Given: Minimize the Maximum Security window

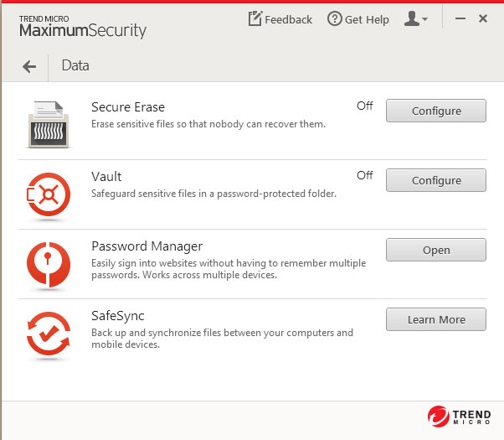Looking at the screenshot, I should [x=460, y=18].
